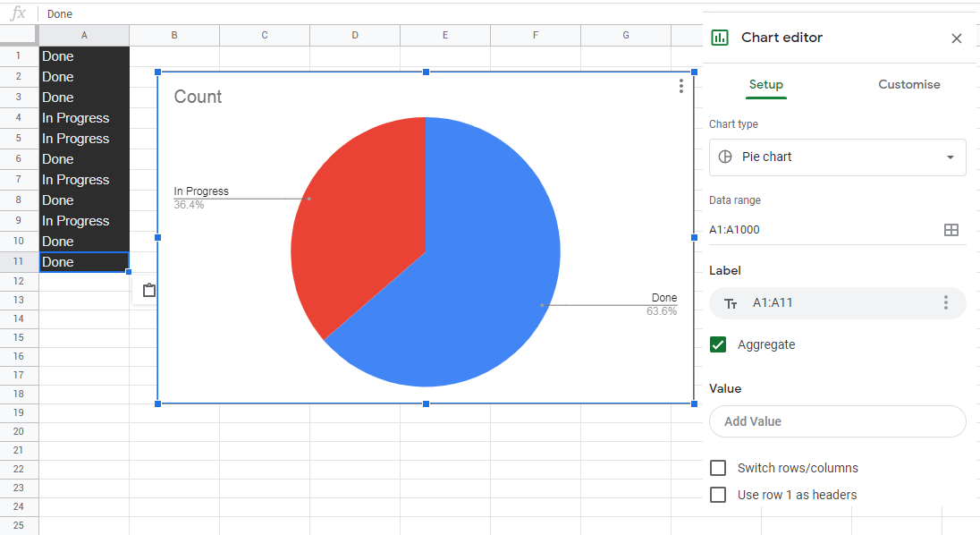Click the select data range grid icon
Screen dimensions: 980x535
pos(951,230)
